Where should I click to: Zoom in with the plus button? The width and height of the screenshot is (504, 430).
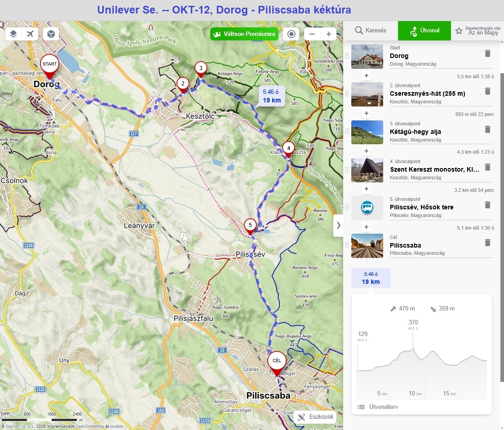click(328, 34)
